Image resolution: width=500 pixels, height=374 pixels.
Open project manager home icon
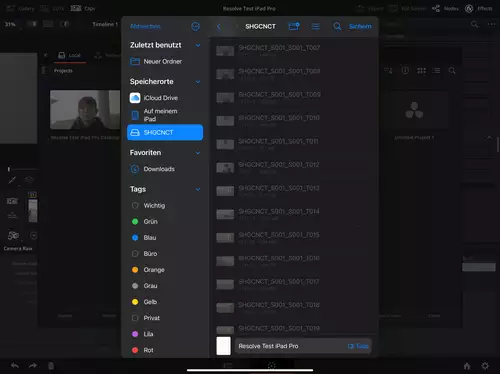(467, 366)
